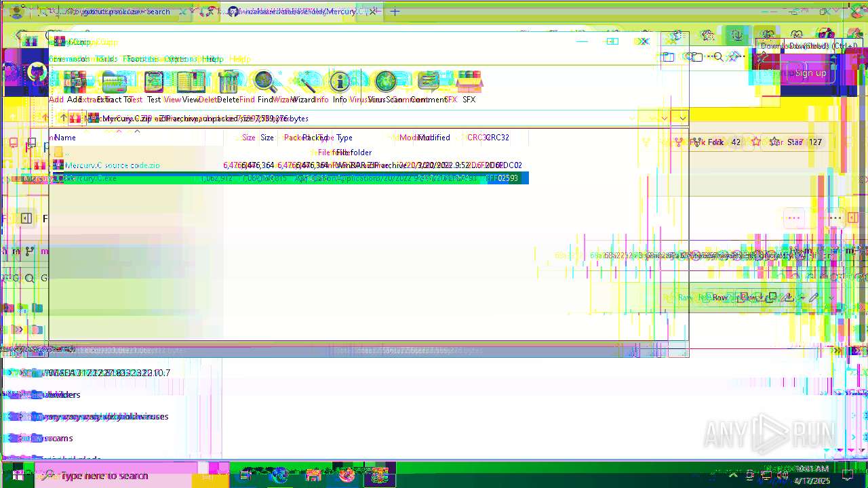This screenshot has height=488, width=868.
Task: Click the Add toolbar icon in WinRAR
Action: click(x=74, y=87)
